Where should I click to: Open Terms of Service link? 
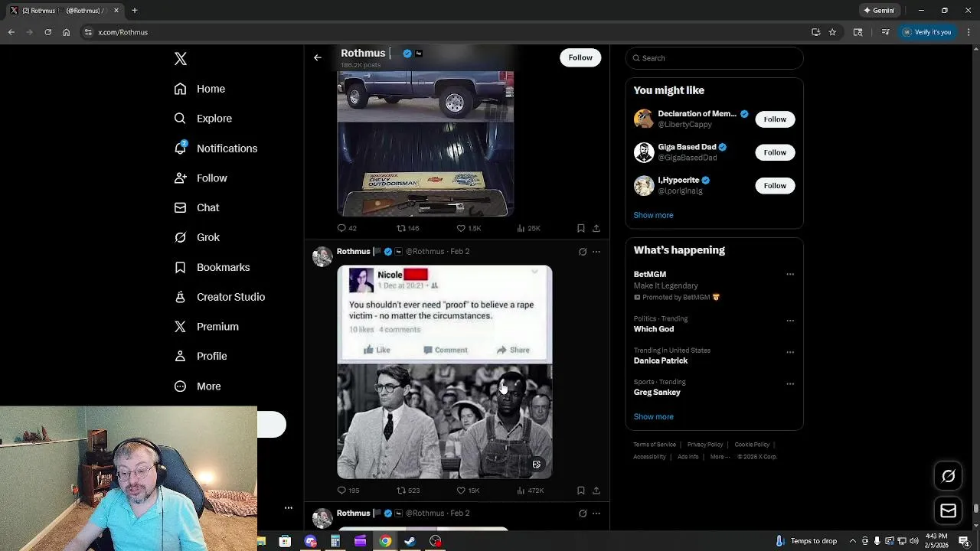point(655,445)
